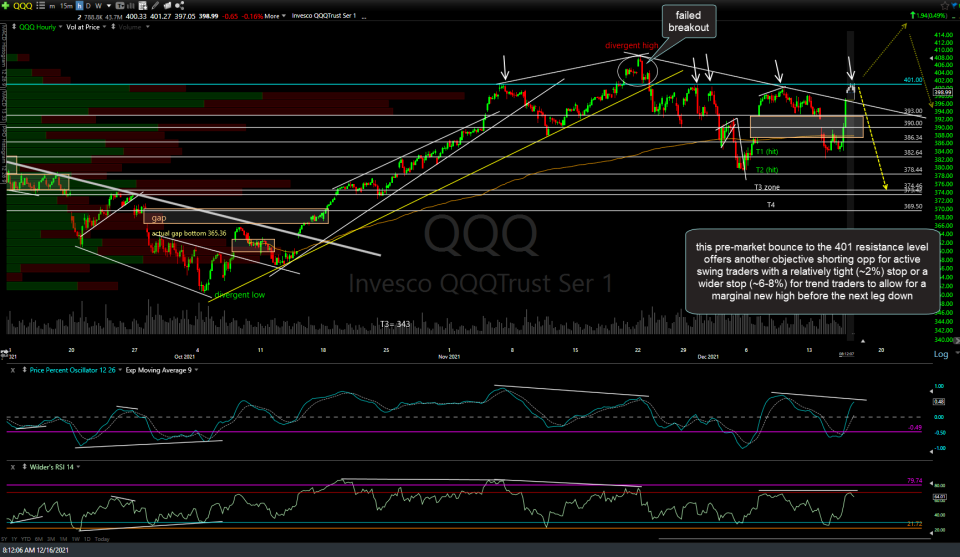Open the Wilder's RSI 14 dropdown
Viewport: 960px width, 557px height.
click(78, 466)
